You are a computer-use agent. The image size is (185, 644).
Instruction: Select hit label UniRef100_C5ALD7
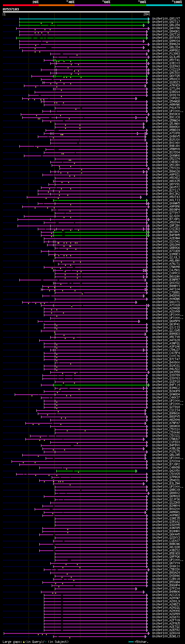(166, 350)
